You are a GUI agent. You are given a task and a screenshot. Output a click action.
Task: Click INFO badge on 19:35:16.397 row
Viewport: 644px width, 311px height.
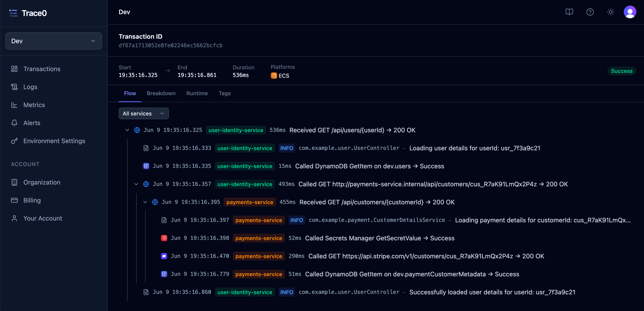pos(297,220)
